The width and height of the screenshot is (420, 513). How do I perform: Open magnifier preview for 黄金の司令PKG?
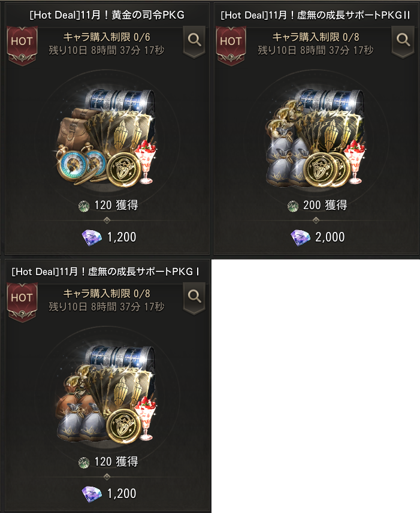194,42
